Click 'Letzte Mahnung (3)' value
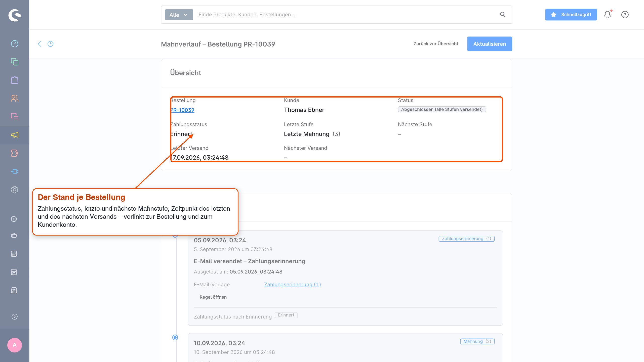The image size is (644, 362). [x=312, y=134]
